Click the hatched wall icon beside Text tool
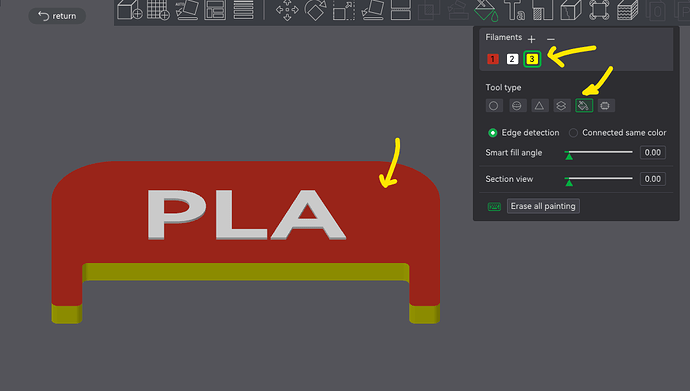This screenshot has height=391, width=690. coord(542,10)
